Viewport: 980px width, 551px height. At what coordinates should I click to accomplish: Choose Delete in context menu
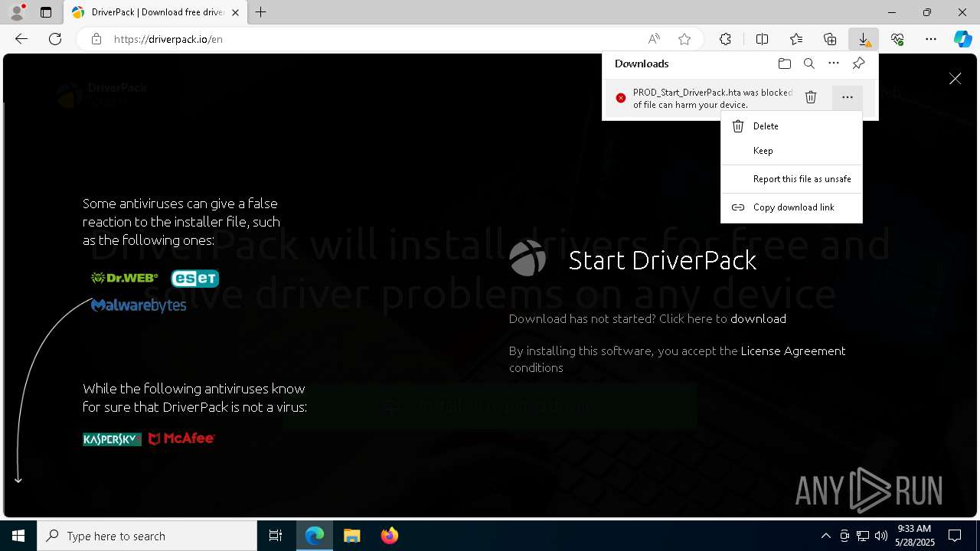792,126
